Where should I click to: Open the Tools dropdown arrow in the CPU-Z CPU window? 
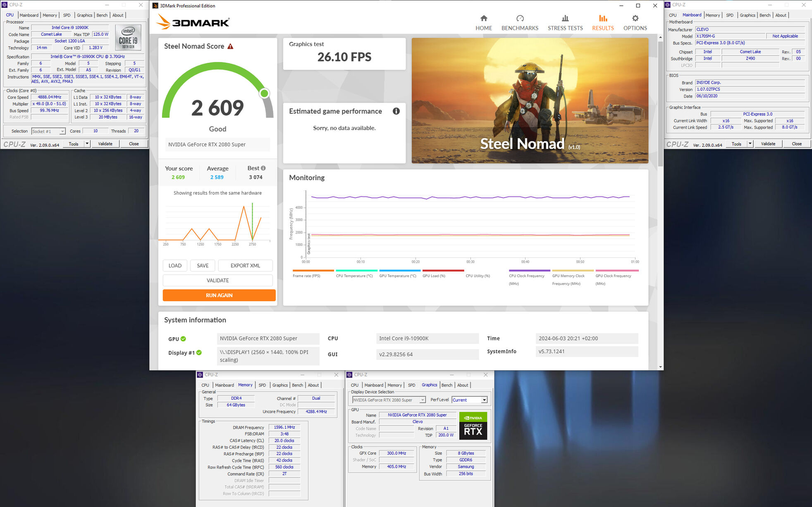(87, 144)
